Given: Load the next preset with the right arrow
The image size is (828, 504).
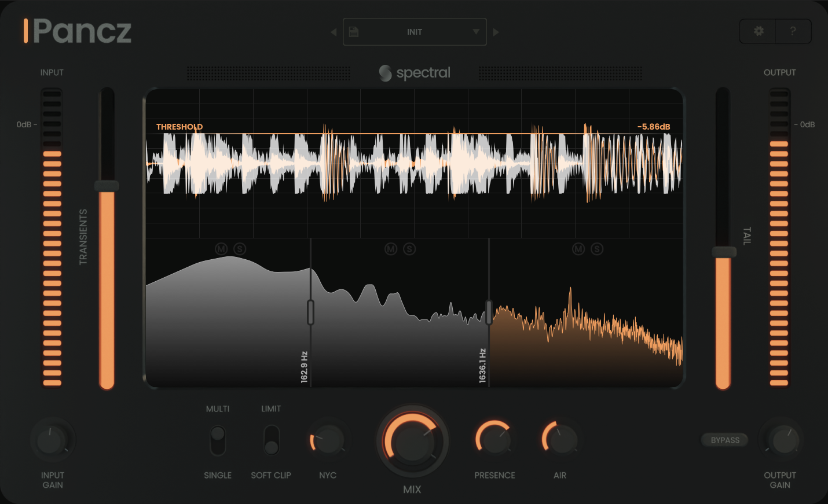Looking at the screenshot, I should (496, 32).
